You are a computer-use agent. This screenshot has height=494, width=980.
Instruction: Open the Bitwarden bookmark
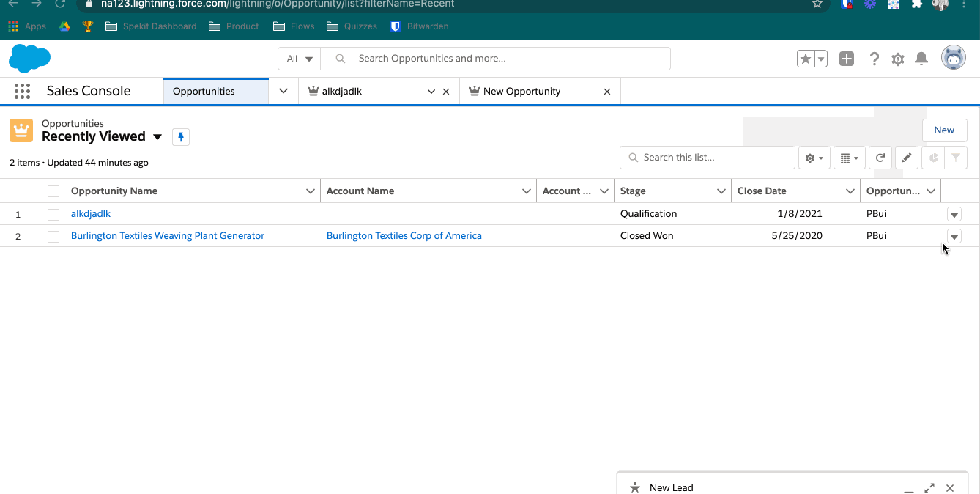coord(419,26)
